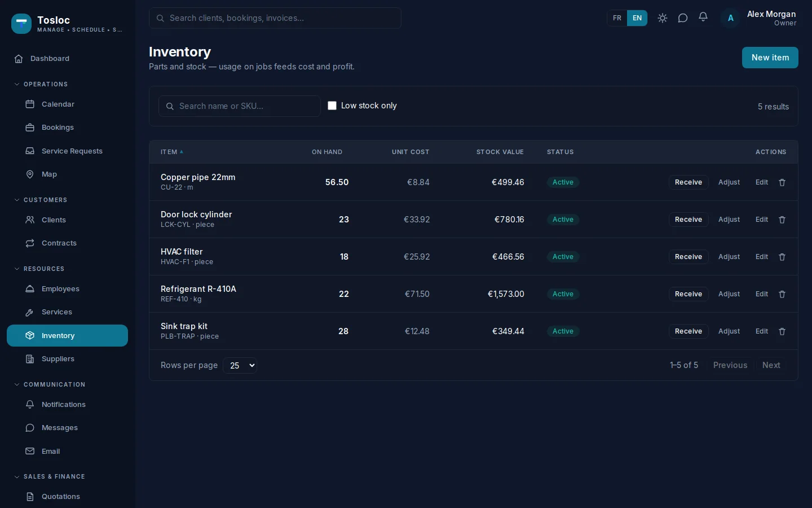Sort table by Item column header
Image resolution: width=812 pixels, height=508 pixels.
(x=172, y=152)
